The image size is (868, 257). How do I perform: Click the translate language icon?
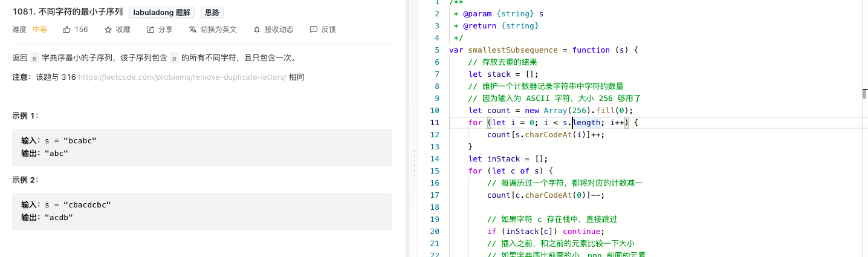[192, 29]
